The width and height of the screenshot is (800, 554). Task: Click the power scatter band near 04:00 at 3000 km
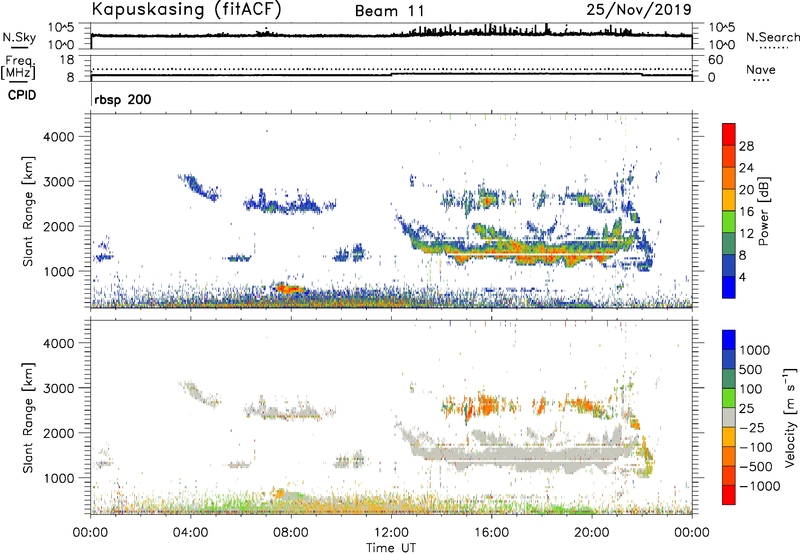click(x=198, y=187)
